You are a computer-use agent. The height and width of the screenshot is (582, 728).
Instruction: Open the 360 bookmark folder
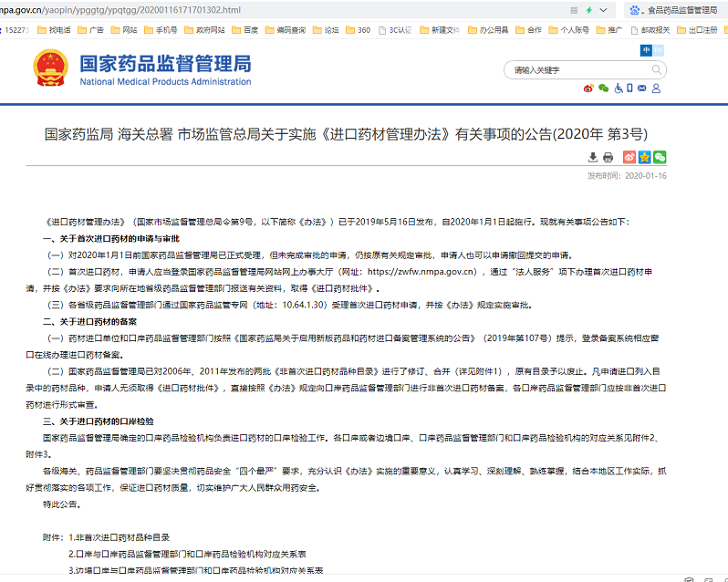[358, 30]
